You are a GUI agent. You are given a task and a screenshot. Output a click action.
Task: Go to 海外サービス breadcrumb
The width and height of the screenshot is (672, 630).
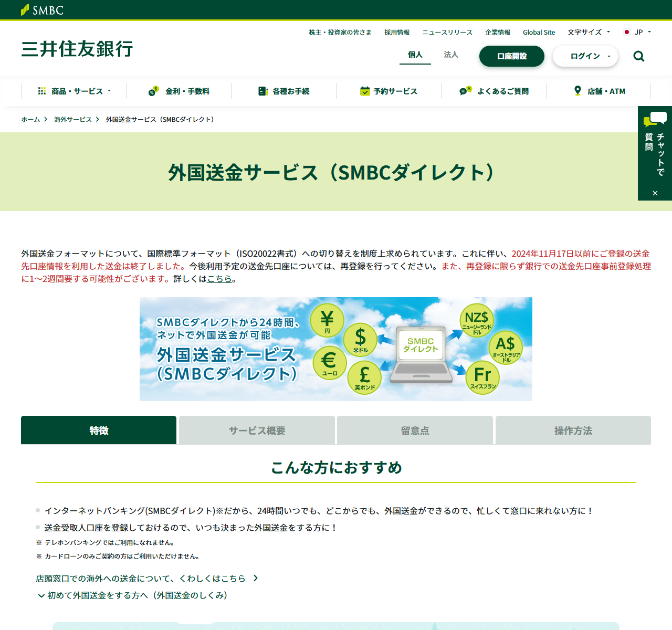pos(73,119)
